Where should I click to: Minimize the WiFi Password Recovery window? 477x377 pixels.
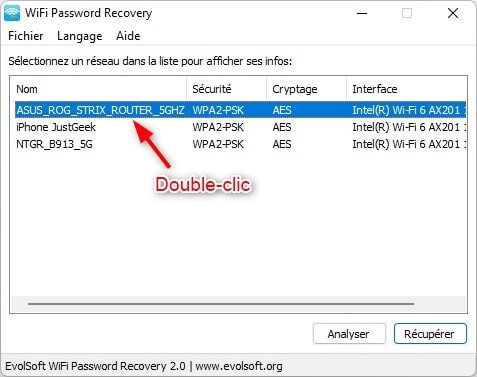(x=362, y=14)
